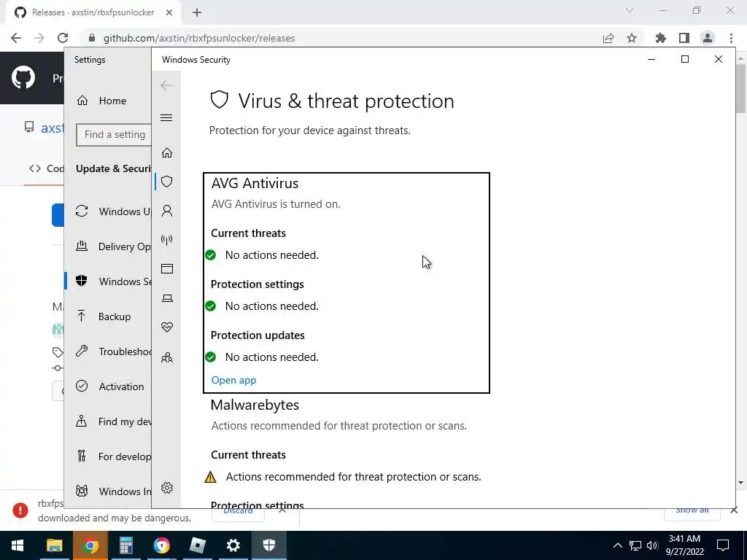Open Calculator from taskbar
747x560 pixels.
pyautogui.click(x=125, y=545)
